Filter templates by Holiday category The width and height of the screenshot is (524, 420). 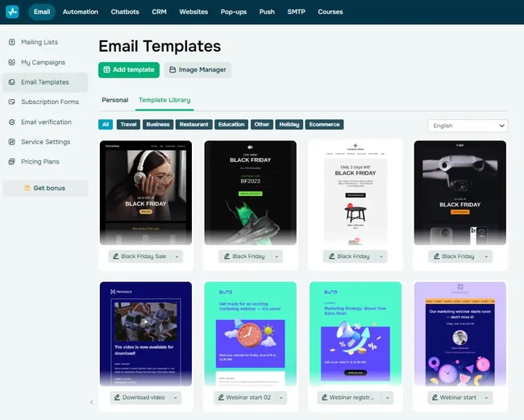[x=288, y=125]
